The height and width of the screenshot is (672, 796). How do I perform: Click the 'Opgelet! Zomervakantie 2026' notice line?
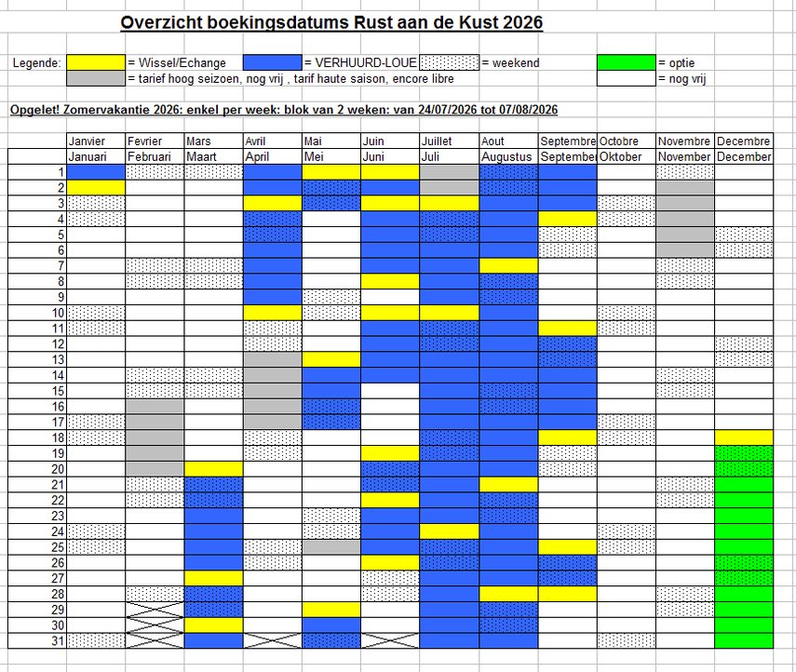coord(284,110)
